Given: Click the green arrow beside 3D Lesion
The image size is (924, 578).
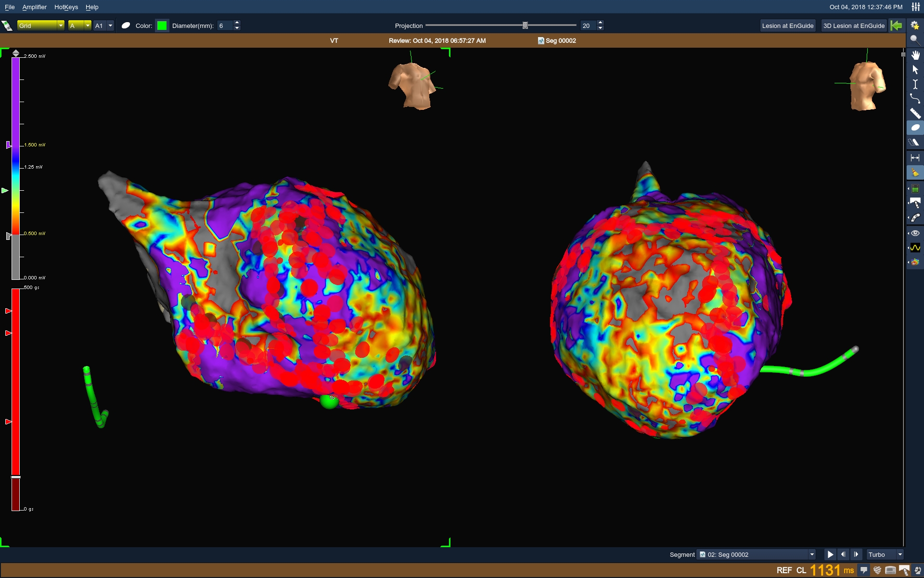Looking at the screenshot, I should point(896,26).
